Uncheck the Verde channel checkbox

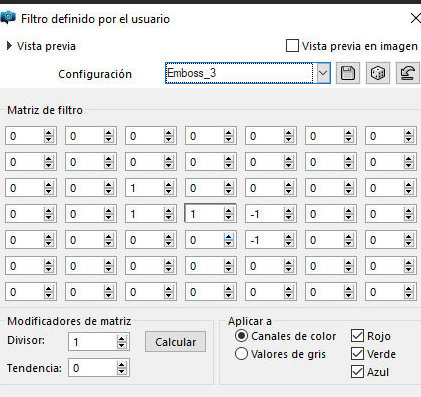[x=357, y=354]
